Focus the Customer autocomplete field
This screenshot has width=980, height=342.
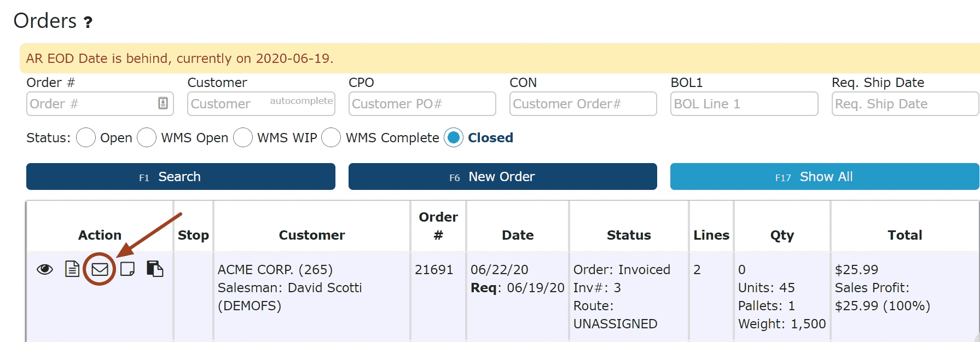[x=261, y=103]
